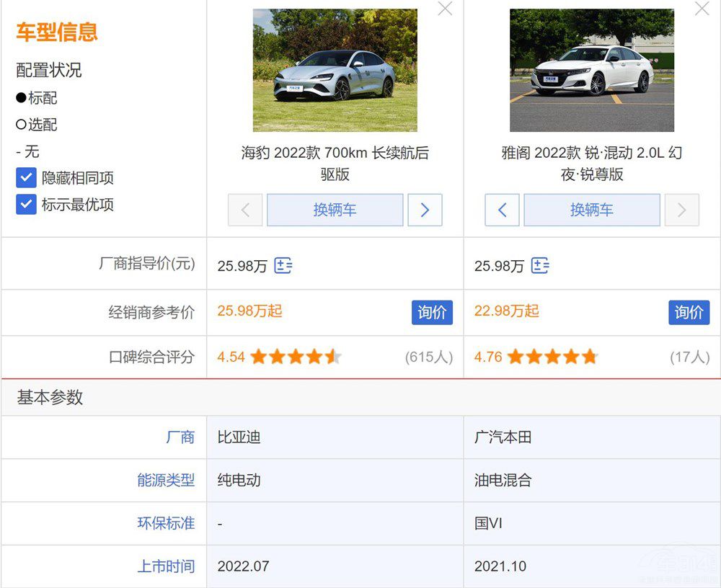Screen dimensions: 721x588
Task: Go to previous model for 海豹 column
Action: point(245,210)
